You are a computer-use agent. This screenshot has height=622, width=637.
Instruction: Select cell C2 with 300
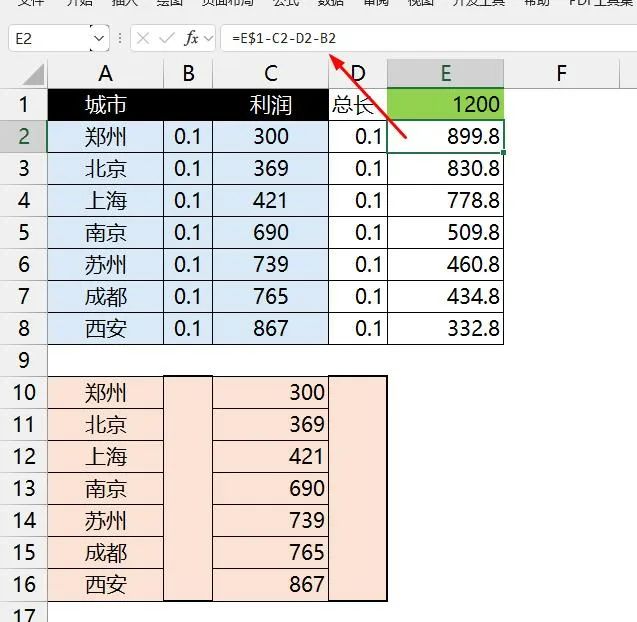(x=271, y=137)
